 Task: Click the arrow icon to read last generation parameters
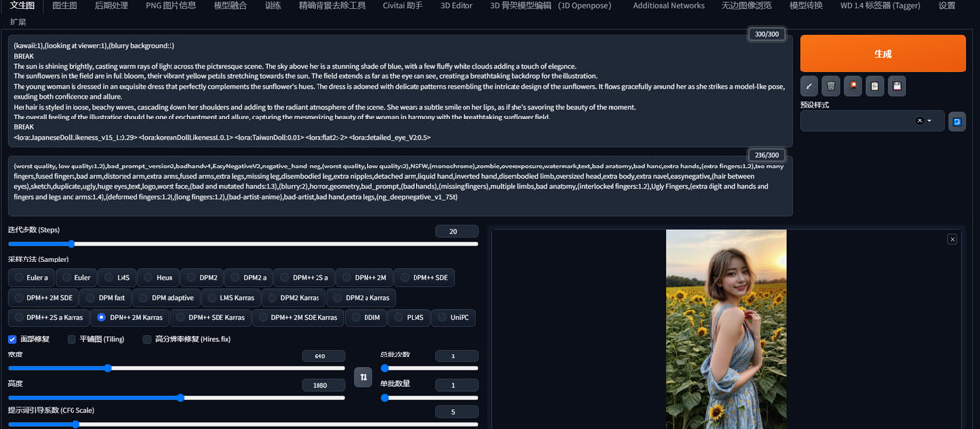(808, 87)
